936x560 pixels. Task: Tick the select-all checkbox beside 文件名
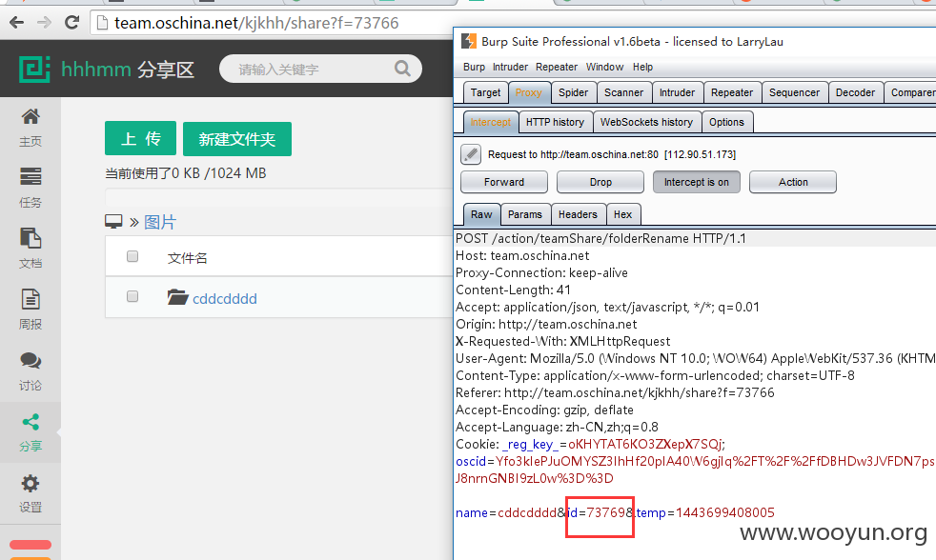click(132, 256)
